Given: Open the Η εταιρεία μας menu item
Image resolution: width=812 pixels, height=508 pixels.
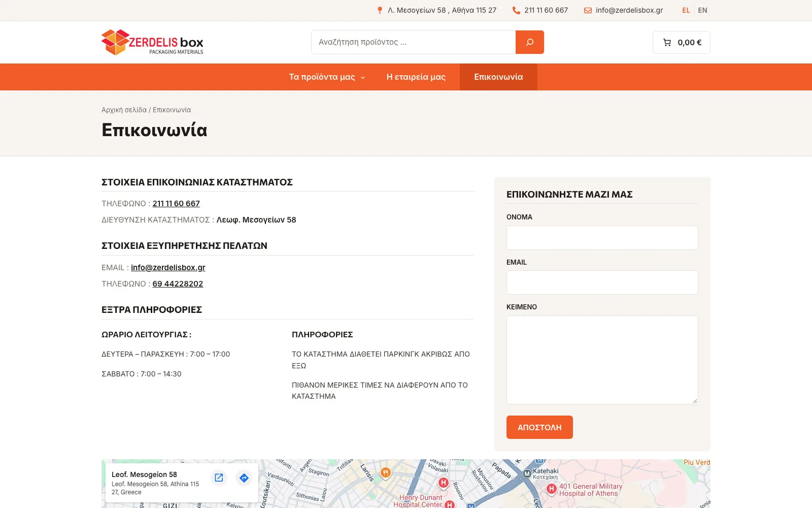Looking at the screenshot, I should click(x=416, y=77).
